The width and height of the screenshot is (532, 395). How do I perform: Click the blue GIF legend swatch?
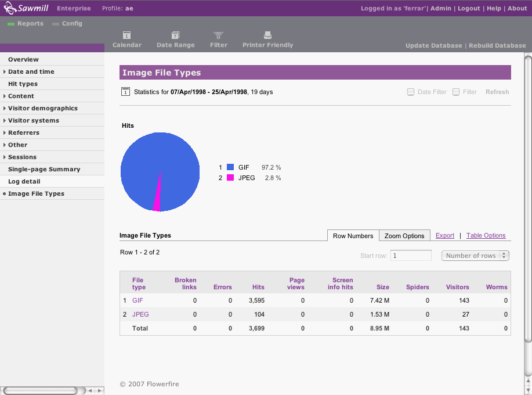pyautogui.click(x=230, y=167)
